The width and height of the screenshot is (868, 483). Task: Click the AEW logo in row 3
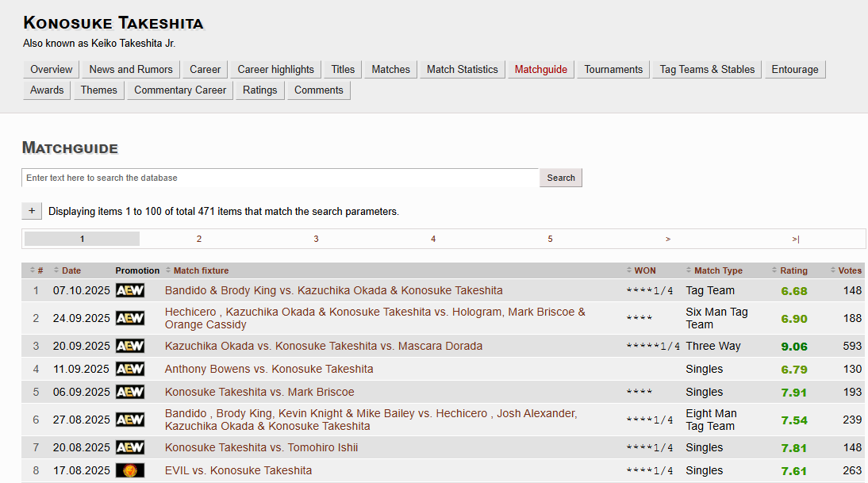pos(130,346)
